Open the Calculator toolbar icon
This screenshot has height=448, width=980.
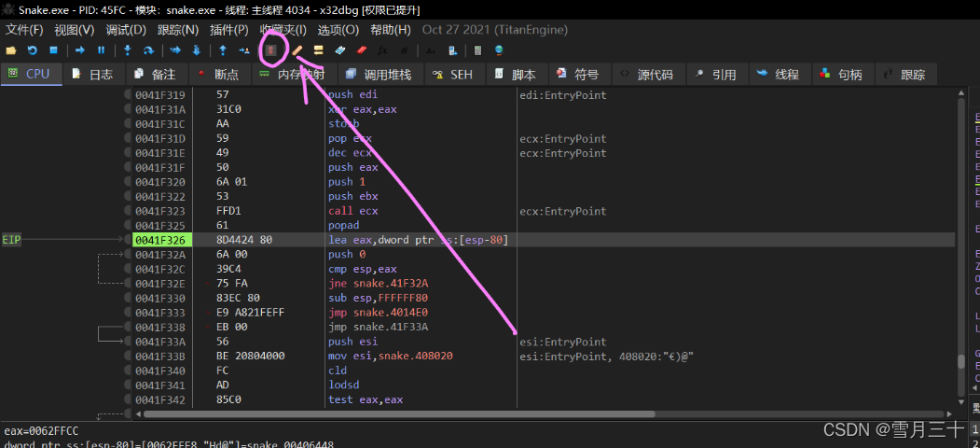coord(478,50)
